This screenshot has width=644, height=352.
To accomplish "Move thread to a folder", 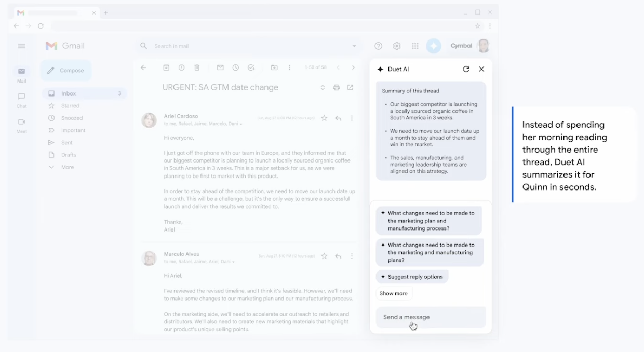I will click(x=274, y=67).
